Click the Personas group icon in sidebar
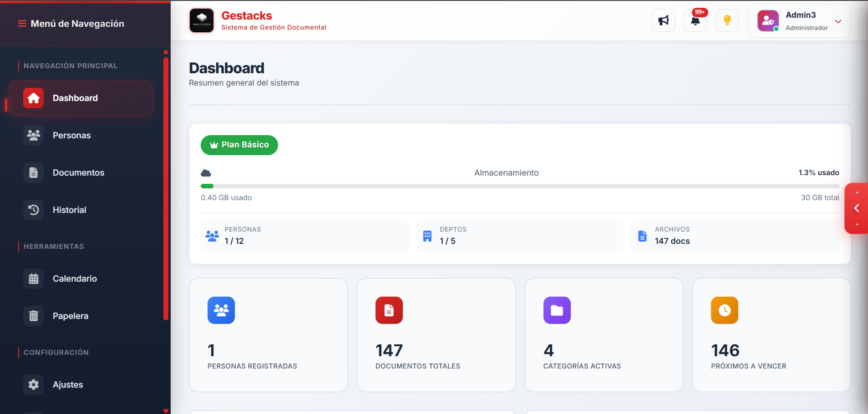 point(33,135)
